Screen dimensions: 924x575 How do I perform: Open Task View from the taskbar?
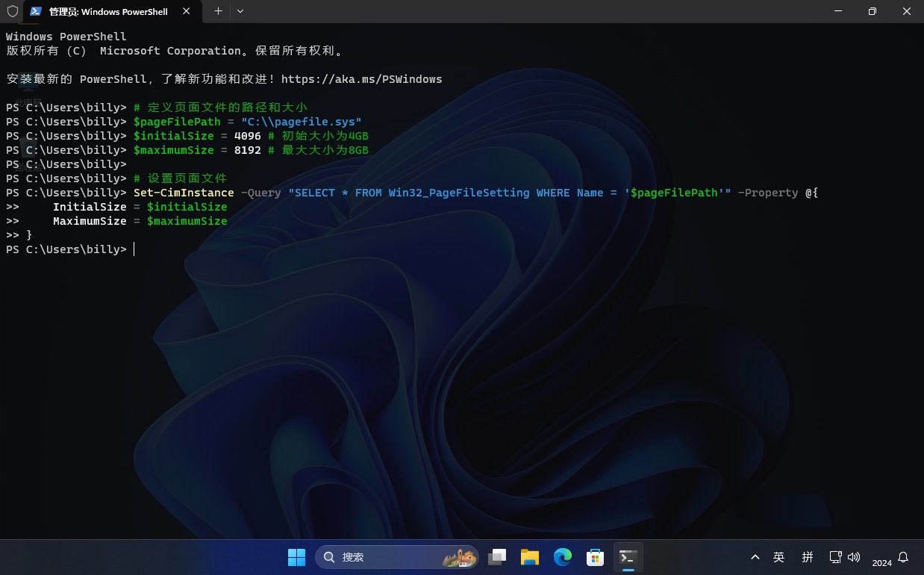(497, 557)
